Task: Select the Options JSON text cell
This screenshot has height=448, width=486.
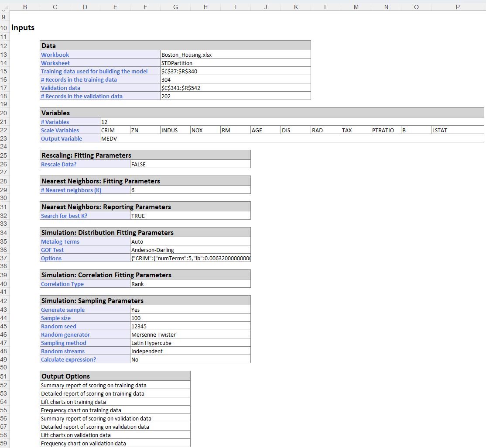Action: (190, 258)
